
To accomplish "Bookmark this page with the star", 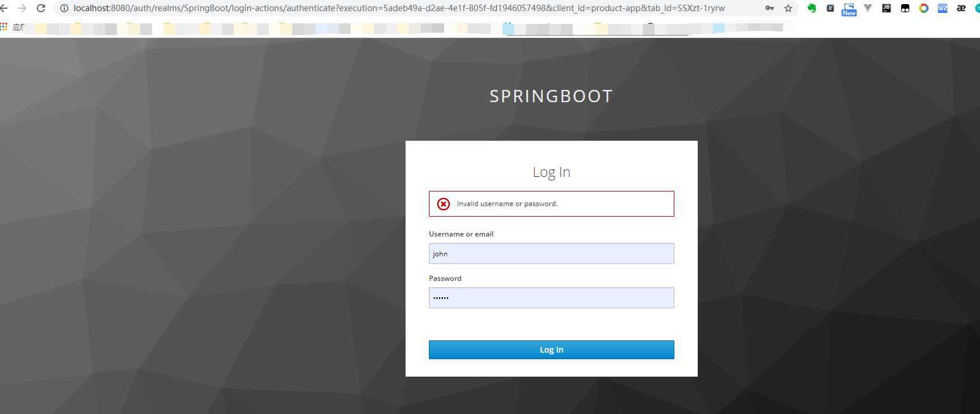I will tap(788, 8).
